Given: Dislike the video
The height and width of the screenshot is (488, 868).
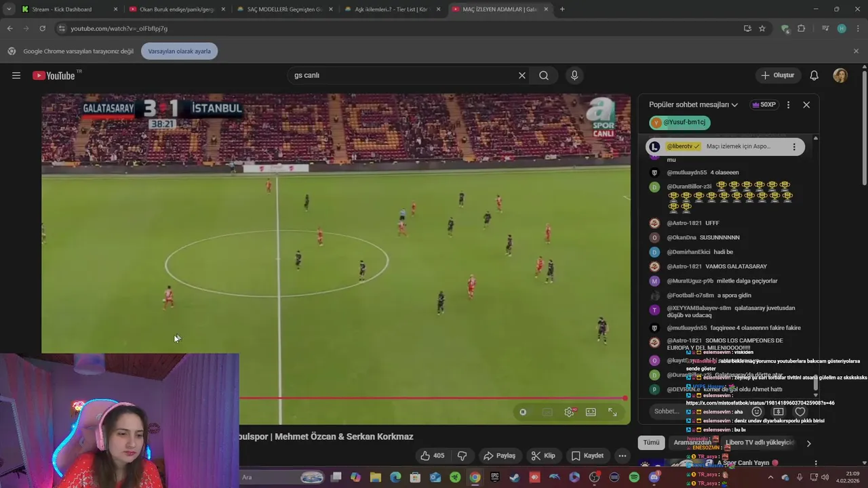Looking at the screenshot, I should click(462, 455).
